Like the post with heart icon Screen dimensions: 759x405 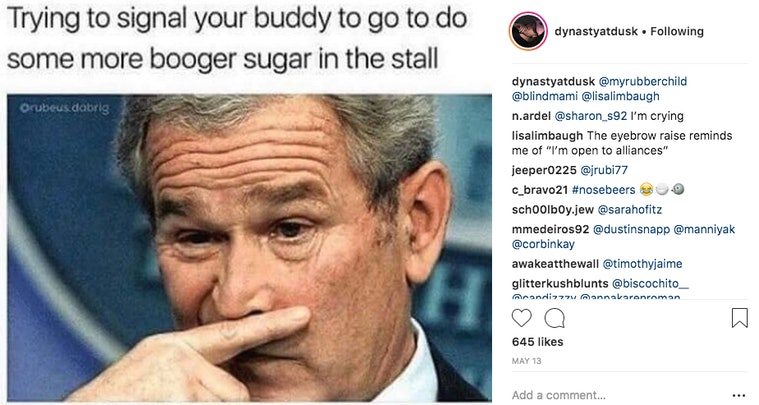(521, 318)
